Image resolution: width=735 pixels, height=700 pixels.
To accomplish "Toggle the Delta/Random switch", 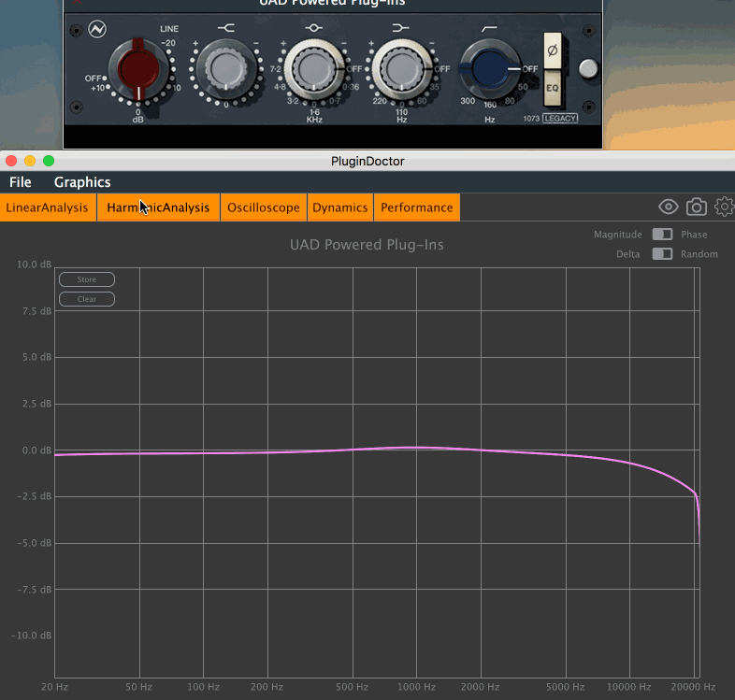I will point(662,254).
